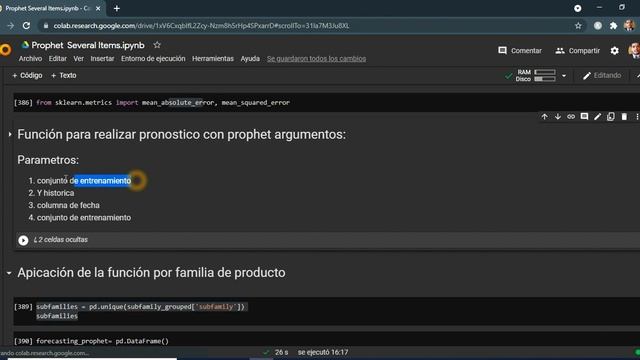Viewport: 640px width, 360px height.
Task: Open the Editar menu
Action: point(58,59)
